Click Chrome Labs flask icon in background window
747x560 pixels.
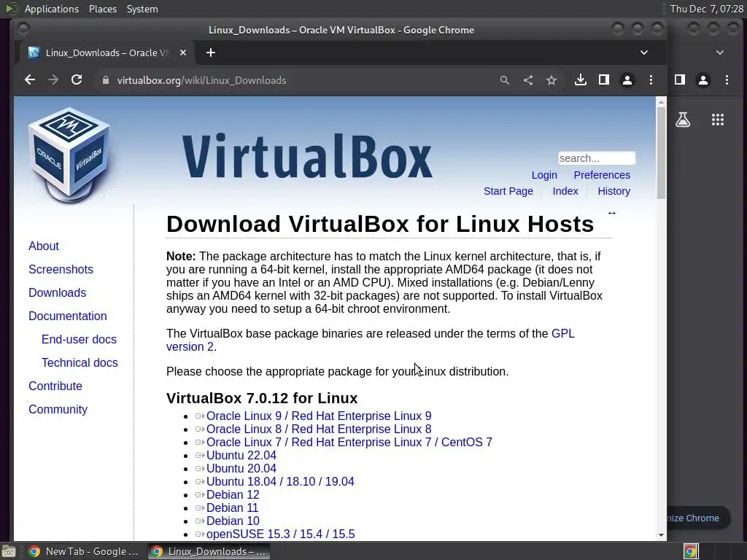(x=683, y=120)
